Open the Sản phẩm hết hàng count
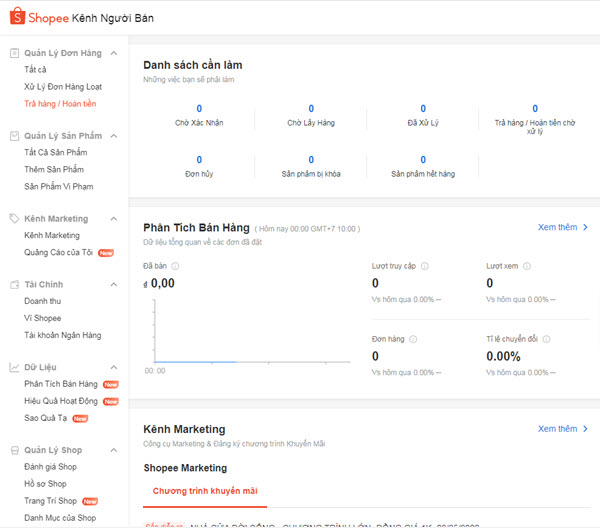The width and height of the screenshot is (600, 528). [423, 160]
